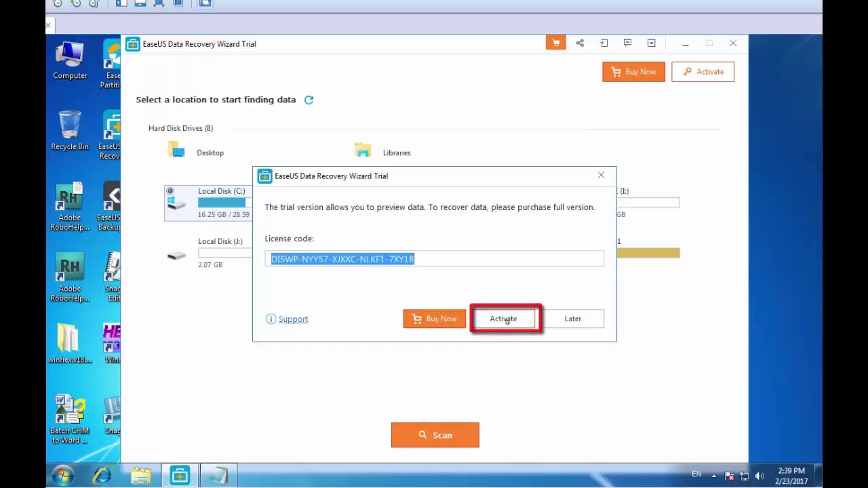Click the yellow drive usage bar
Screen dimensions: 868x488
(648, 253)
